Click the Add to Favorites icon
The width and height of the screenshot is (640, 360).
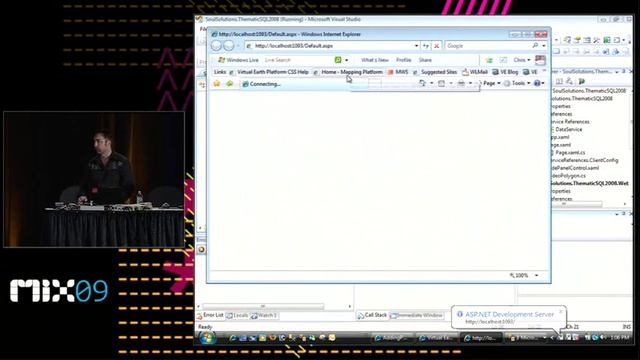pyautogui.click(x=230, y=84)
